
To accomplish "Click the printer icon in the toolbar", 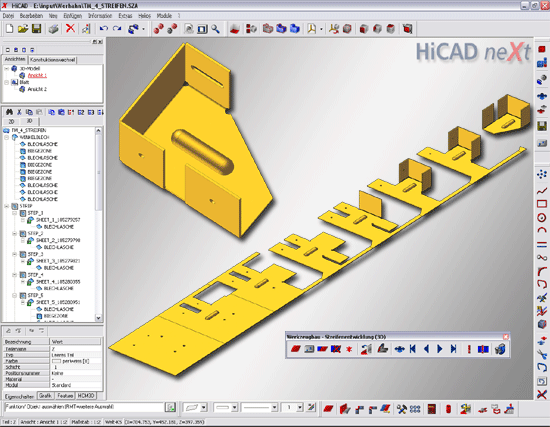I will coord(53,29).
